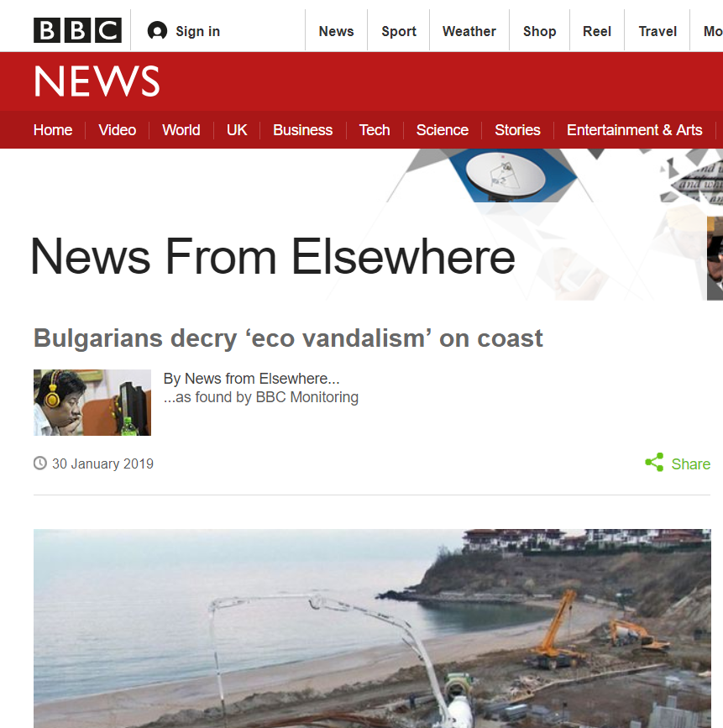Select Reel in the top navigation

click(x=597, y=31)
